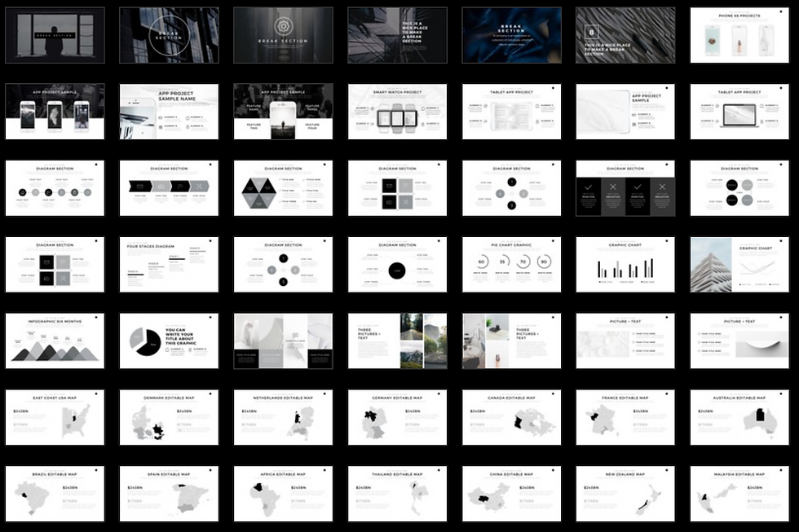Select the Pie Chart Graphic slide
This screenshot has height=532, width=799.
click(512, 265)
